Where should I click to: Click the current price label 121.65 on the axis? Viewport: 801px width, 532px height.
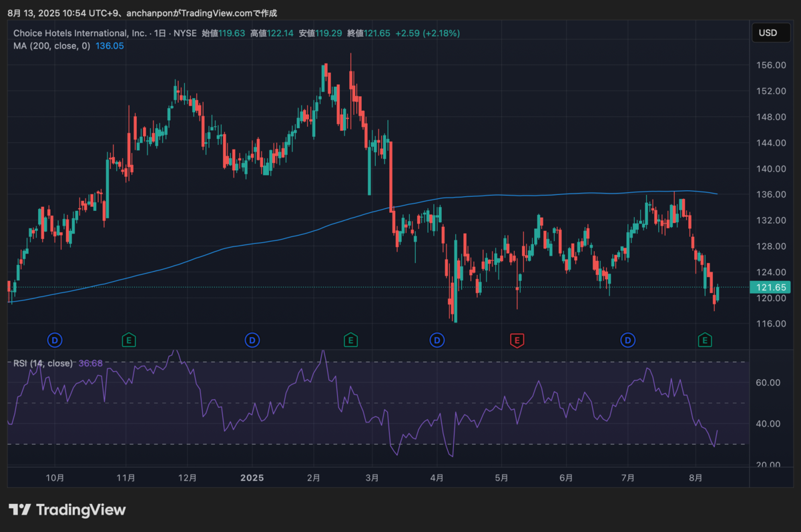770,287
